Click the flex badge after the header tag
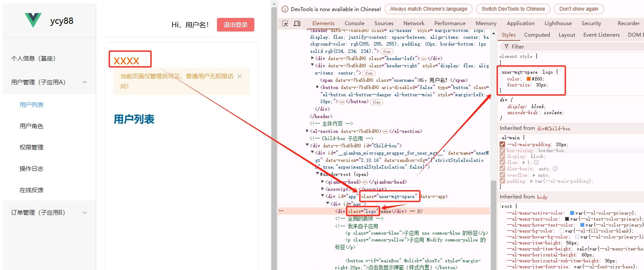 point(387,51)
